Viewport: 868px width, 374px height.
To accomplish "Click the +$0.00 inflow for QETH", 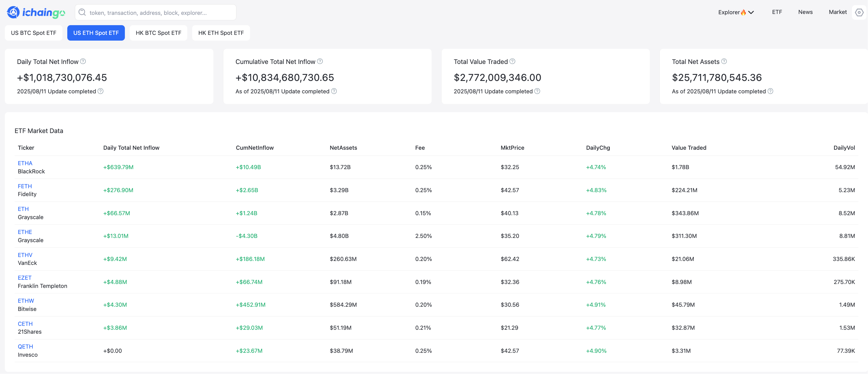I will [112, 351].
